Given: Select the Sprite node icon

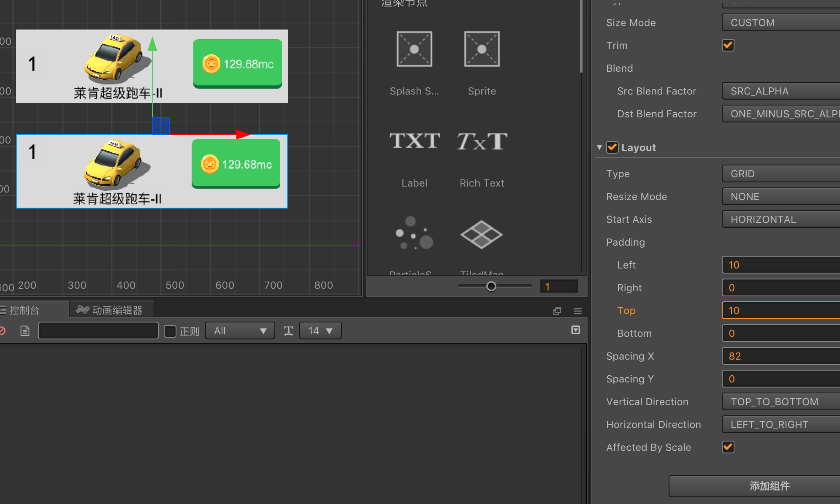Looking at the screenshot, I should [x=482, y=49].
